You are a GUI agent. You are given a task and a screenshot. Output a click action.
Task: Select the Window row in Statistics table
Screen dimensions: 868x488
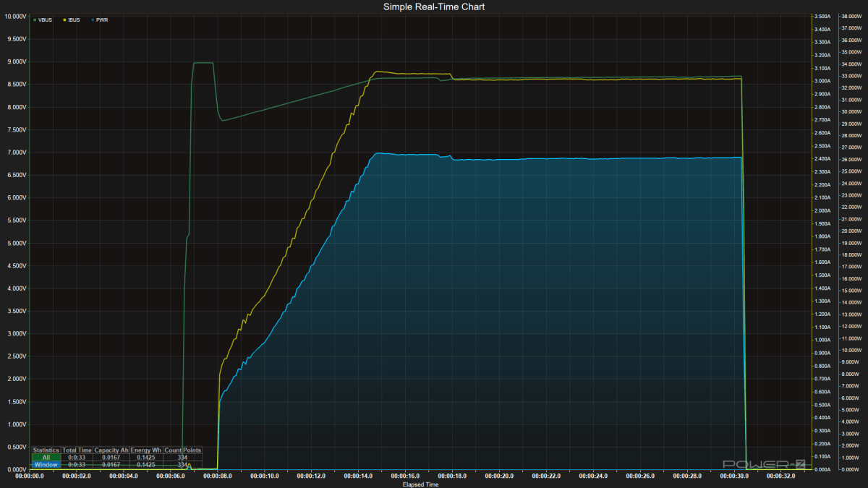click(116, 464)
